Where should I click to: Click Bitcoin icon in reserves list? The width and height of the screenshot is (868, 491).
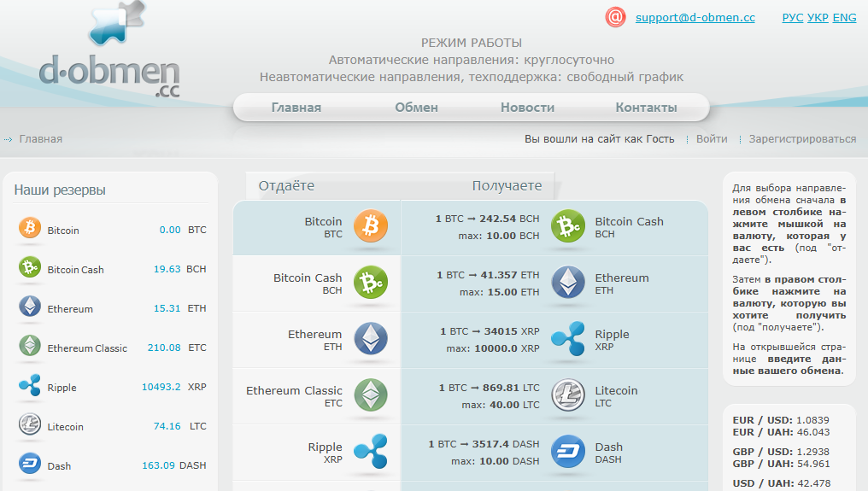click(30, 228)
